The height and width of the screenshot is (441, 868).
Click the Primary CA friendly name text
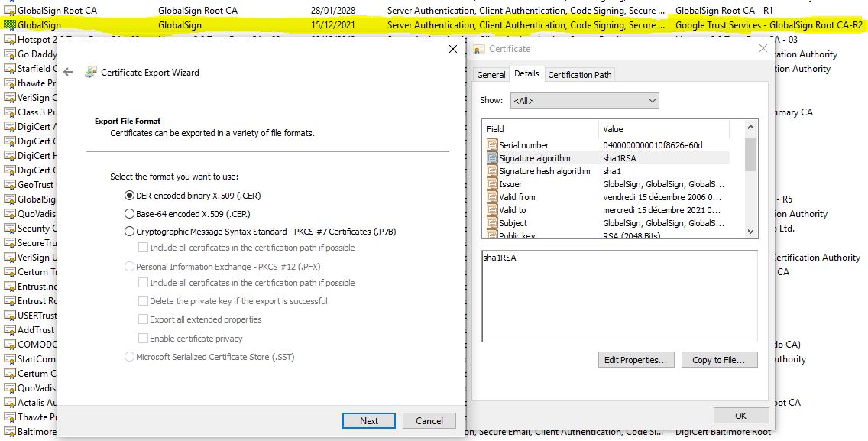click(x=793, y=112)
